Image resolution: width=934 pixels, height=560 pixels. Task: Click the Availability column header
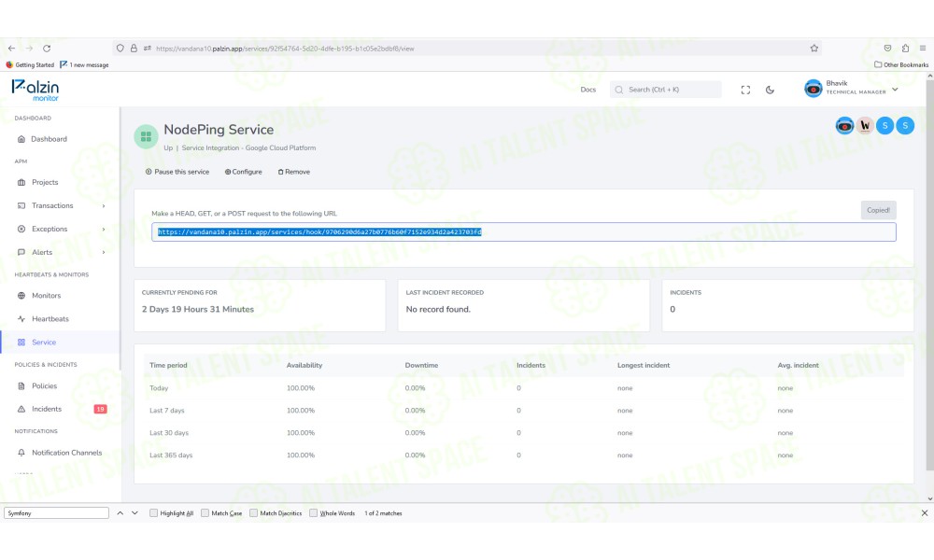pos(304,365)
